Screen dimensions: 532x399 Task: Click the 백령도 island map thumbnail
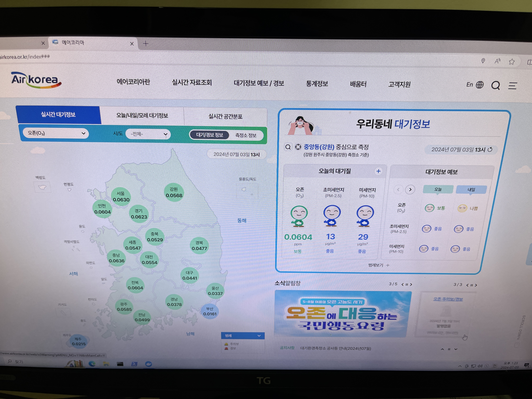[43, 187]
